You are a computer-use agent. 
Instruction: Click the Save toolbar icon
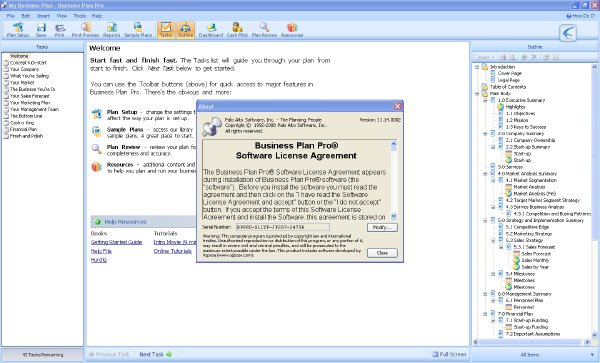pyautogui.click(x=41, y=29)
